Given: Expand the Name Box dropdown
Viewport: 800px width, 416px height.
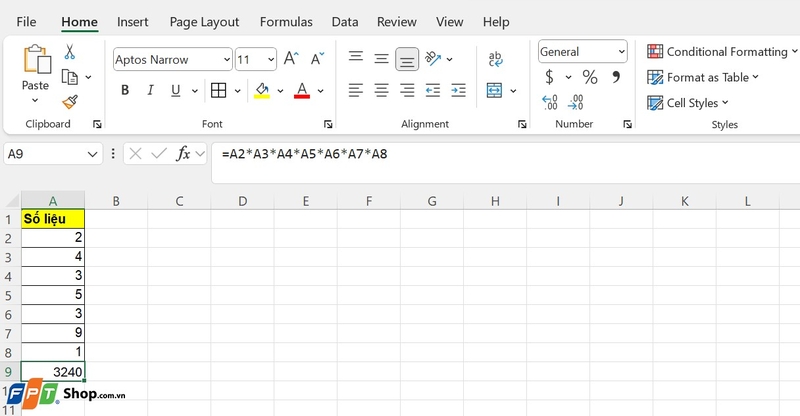Looking at the screenshot, I should 92,154.
